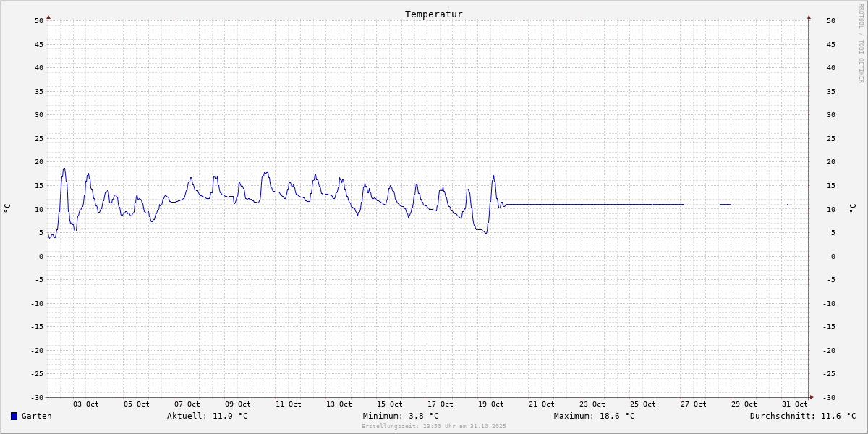Click the Erstellungszeit timestamp footer text
Screen dimensions: 868x434
[434, 426]
